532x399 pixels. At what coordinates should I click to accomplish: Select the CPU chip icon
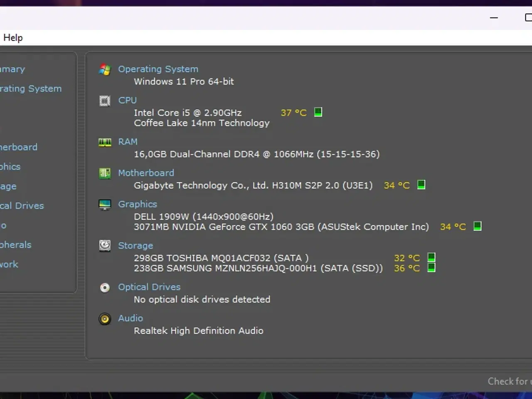(104, 101)
